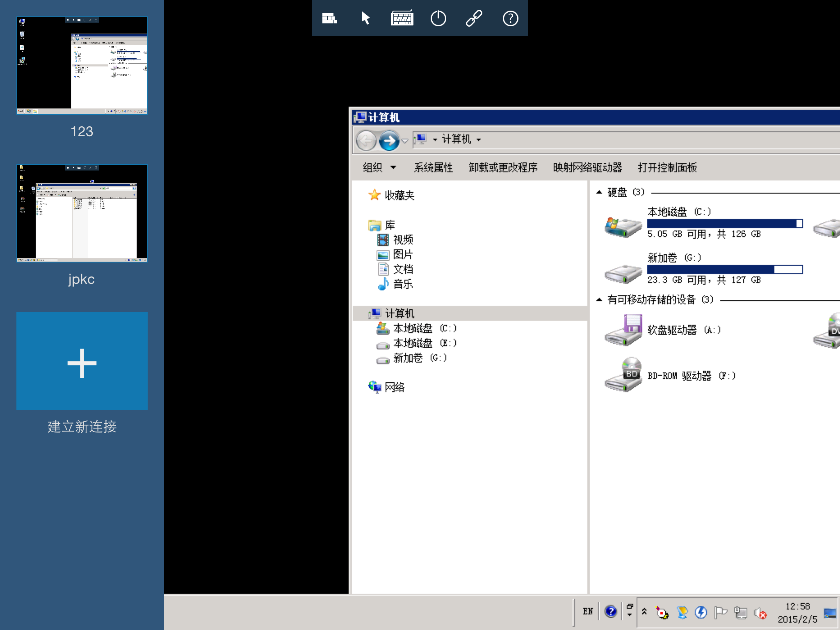Viewport: 840px width, 630px height.
Task: Click 映射网络驱动器 button
Action: (587, 167)
